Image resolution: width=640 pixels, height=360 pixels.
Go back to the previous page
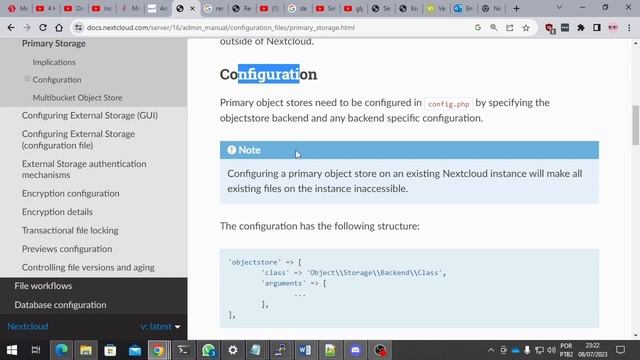point(11,27)
